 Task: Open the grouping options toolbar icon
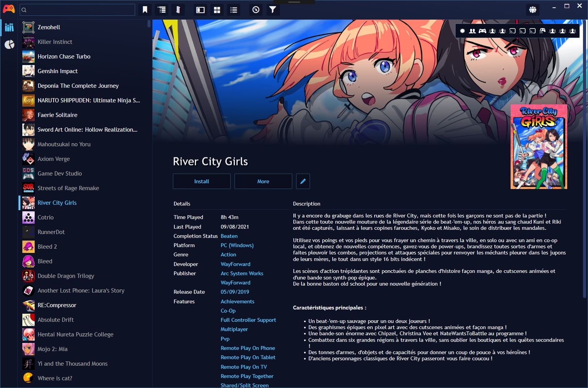162,10
